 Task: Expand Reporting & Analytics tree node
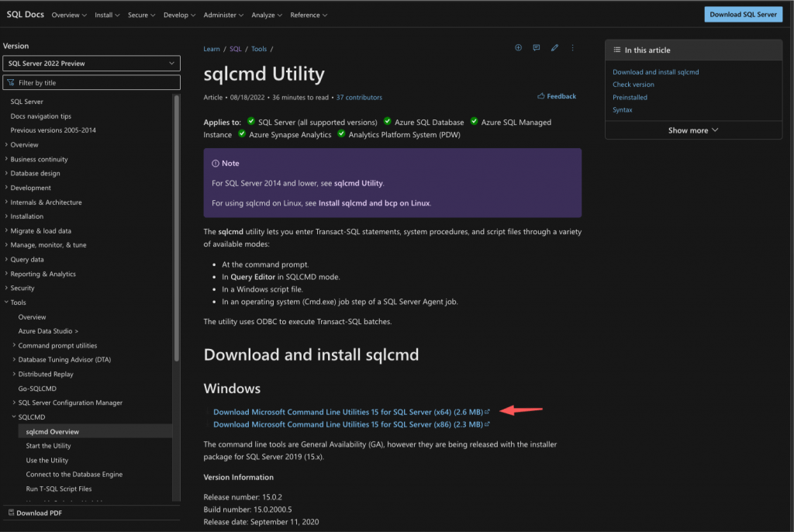click(6, 274)
